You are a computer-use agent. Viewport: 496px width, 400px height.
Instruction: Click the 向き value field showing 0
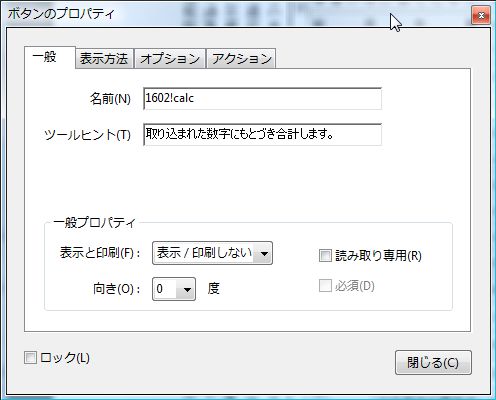click(166, 289)
